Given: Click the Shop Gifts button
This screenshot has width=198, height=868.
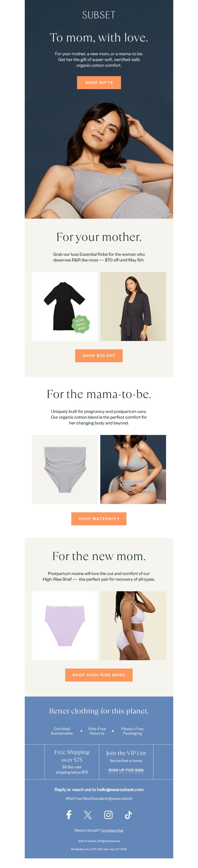Looking at the screenshot, I should click(99, 83).
